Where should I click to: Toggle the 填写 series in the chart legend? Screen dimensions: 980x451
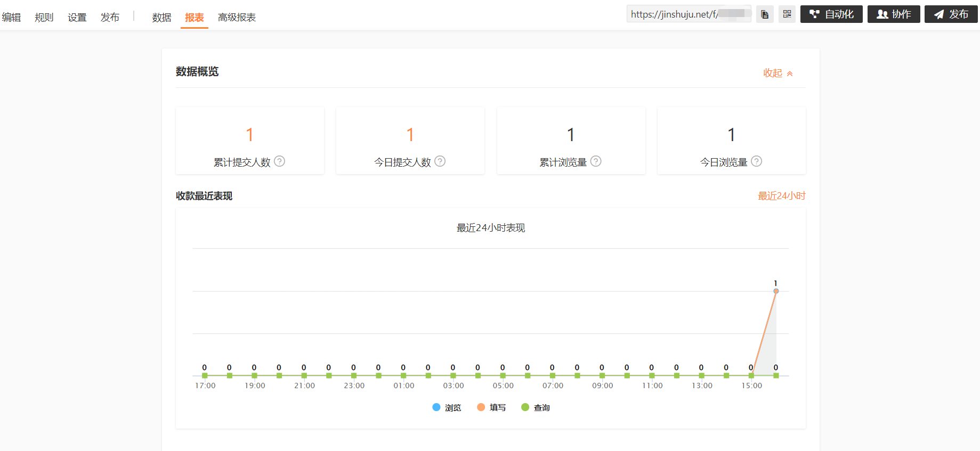point(491,407)
